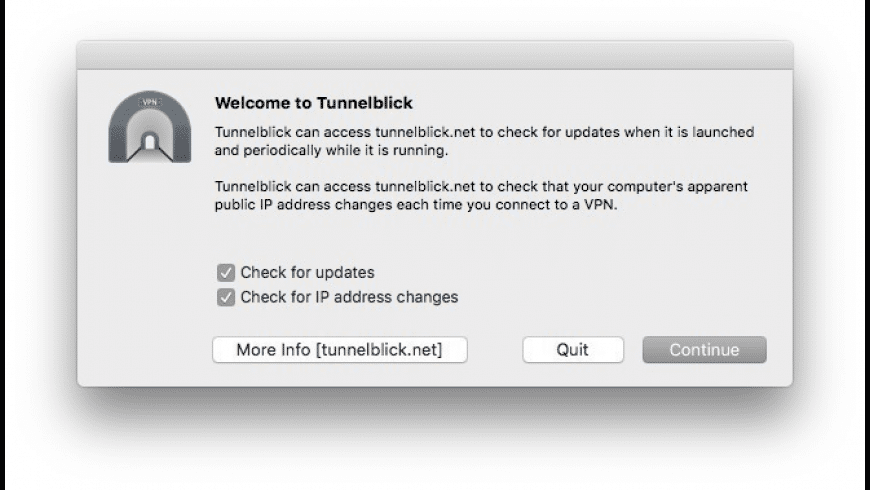Click the Tunnelblick tunnel app icon
Viewport: 870px width, 490px height.
tap(150, 127)
